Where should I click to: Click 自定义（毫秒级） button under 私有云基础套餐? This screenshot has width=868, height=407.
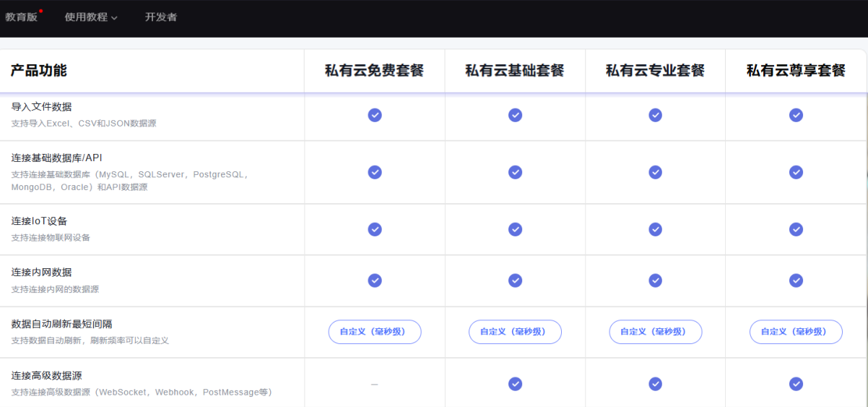(x=515, y=332)
